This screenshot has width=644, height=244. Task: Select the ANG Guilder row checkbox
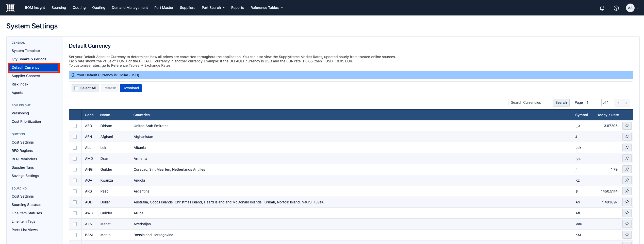pyautogui.click(x=75, y=170)
